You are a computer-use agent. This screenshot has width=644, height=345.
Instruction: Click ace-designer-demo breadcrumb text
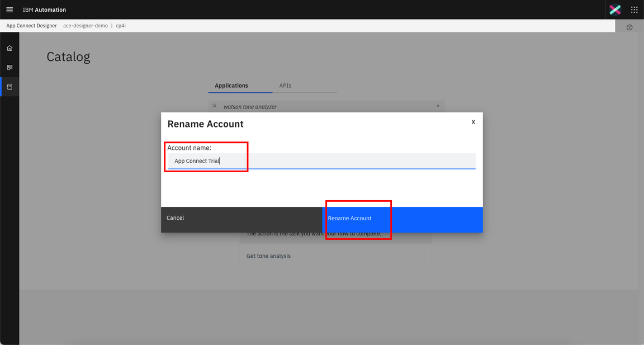coord(86,26)
